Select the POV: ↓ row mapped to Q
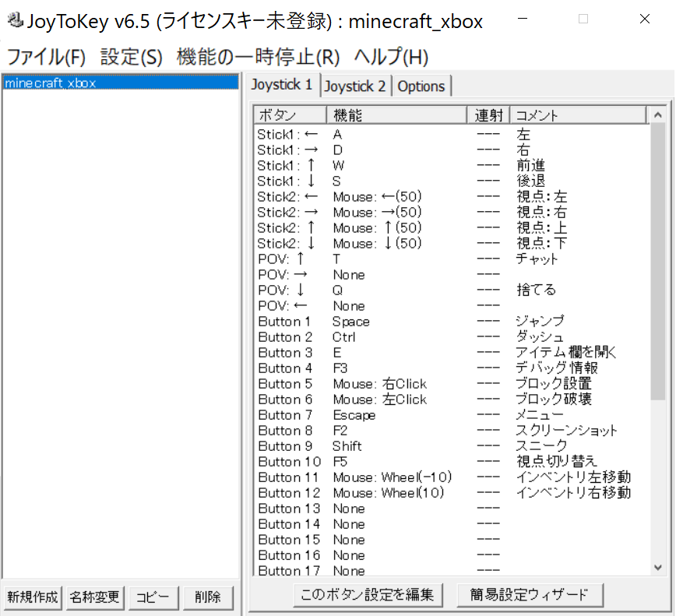This screenshot has width=676, height=616. point(451,290)
